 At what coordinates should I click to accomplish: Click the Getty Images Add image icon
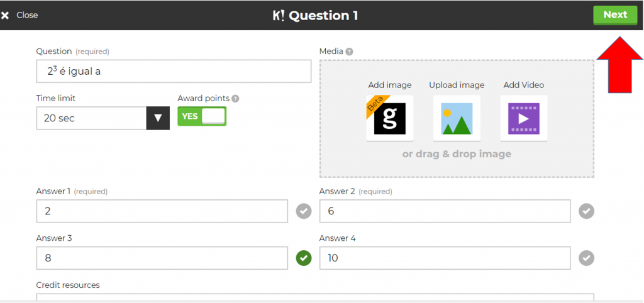click(390, 118)
